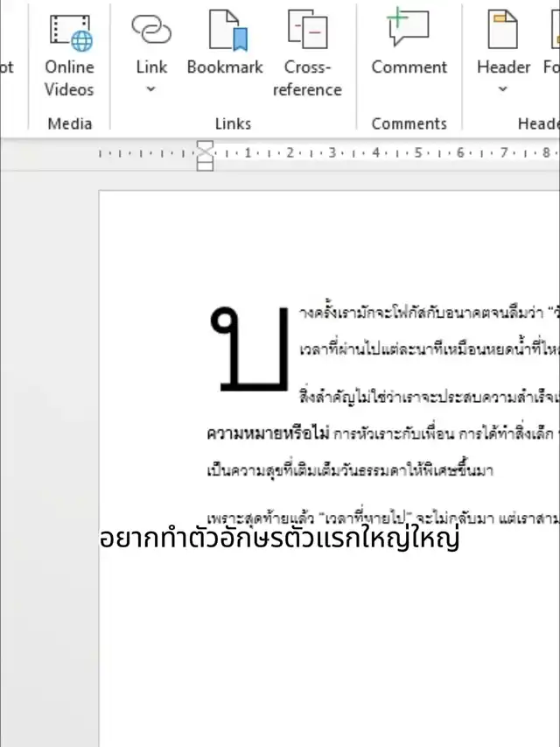Click the caption อยากทำตัวอักษรตัวแรกใหญ่ใหญ่

[280, 539]
